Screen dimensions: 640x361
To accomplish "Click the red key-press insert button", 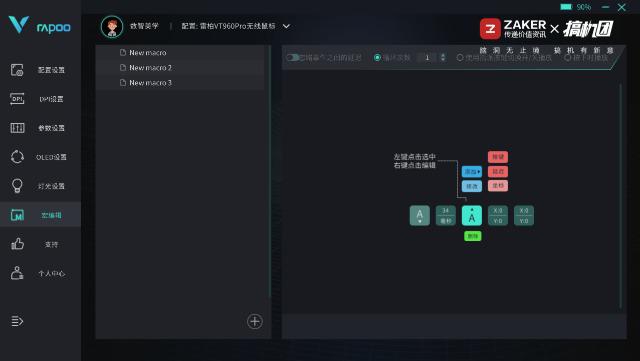I will (498, 157).
